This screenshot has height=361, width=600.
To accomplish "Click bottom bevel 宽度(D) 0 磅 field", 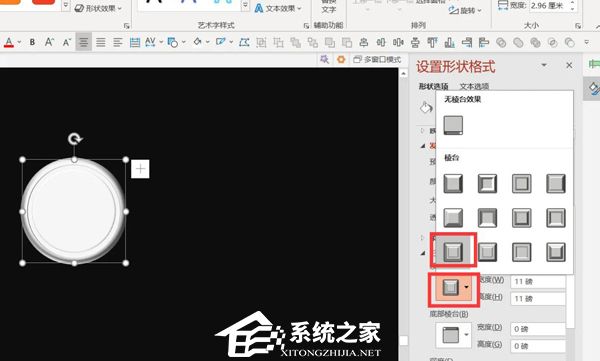I will pos(538,329).
